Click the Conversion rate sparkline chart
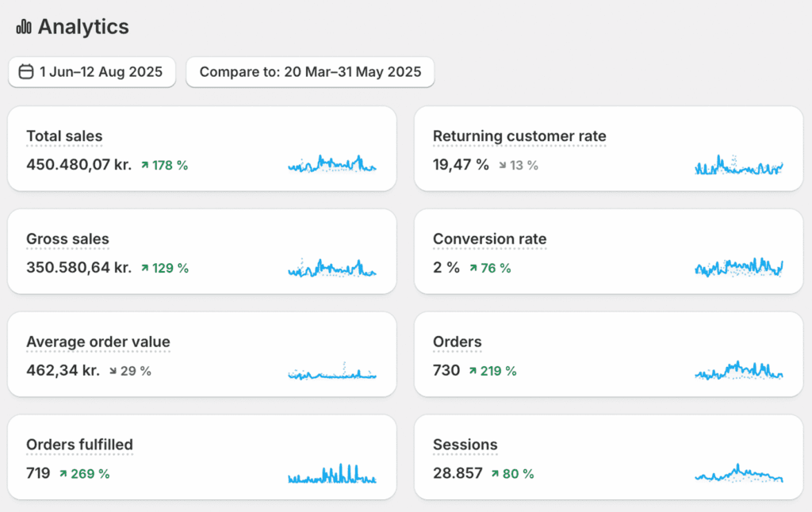 point(738,268)
